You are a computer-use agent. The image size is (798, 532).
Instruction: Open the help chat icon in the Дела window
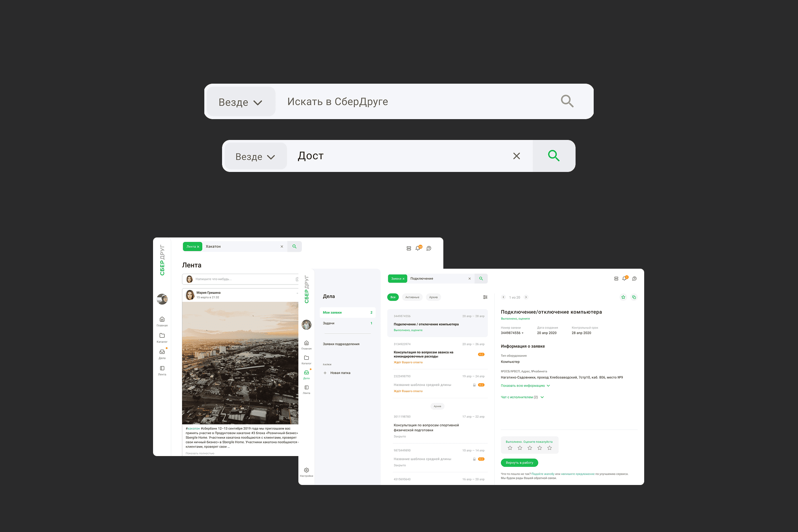635,278
